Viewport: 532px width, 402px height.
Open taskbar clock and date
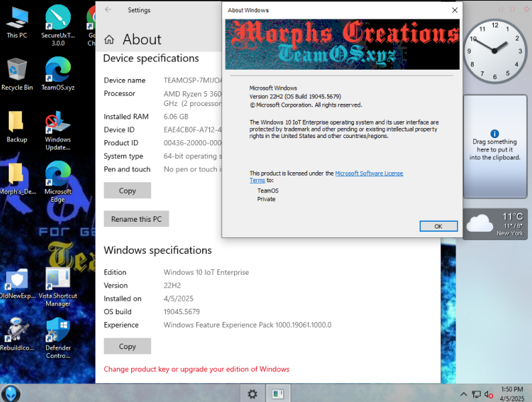coord(512,394)
